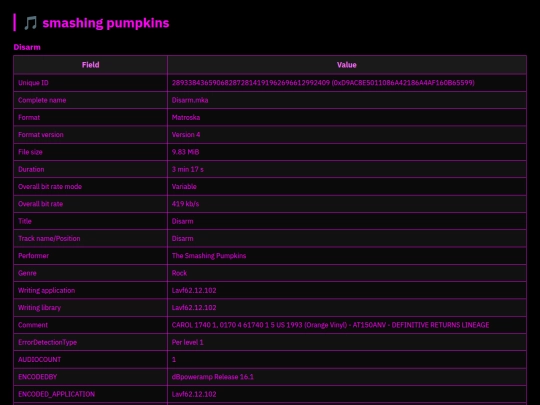
Task: Select the 'Overall bit rate' field cell
Action: (x=91, y=204)
